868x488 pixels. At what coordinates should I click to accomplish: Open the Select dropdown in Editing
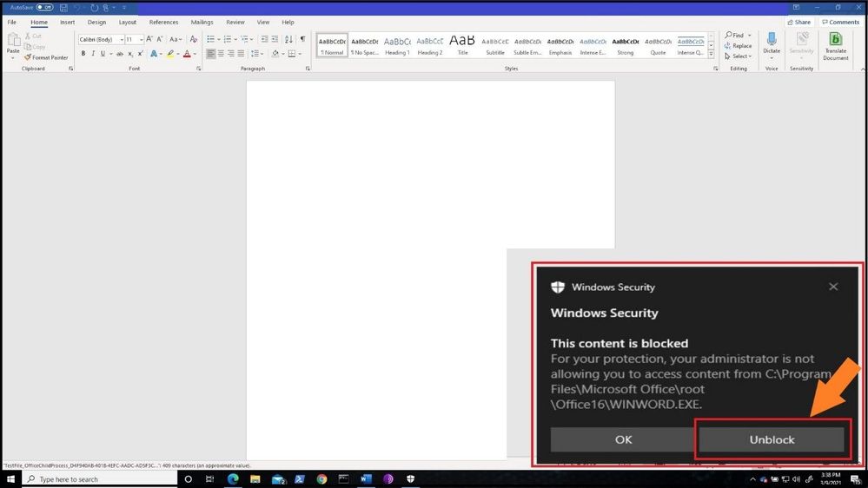738,56
